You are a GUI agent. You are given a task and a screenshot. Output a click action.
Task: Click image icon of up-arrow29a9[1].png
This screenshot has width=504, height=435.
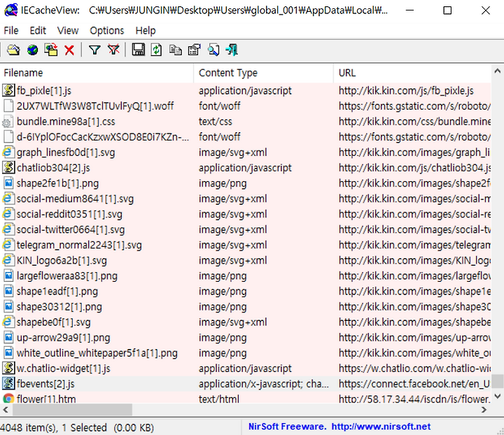point(8,337)
